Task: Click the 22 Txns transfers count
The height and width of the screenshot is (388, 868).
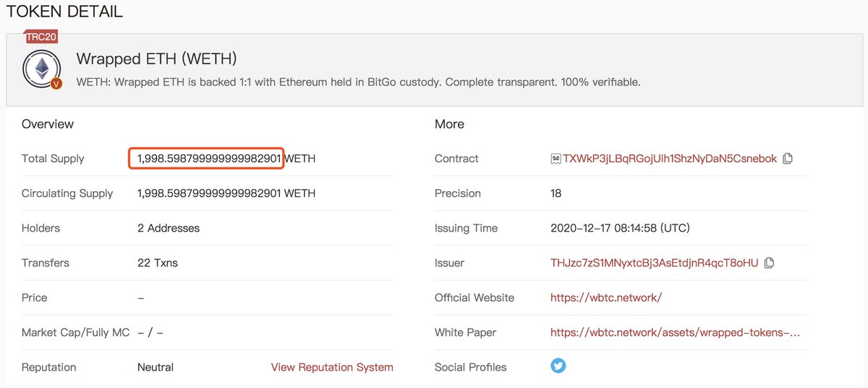Action: (x=157, y=263)
